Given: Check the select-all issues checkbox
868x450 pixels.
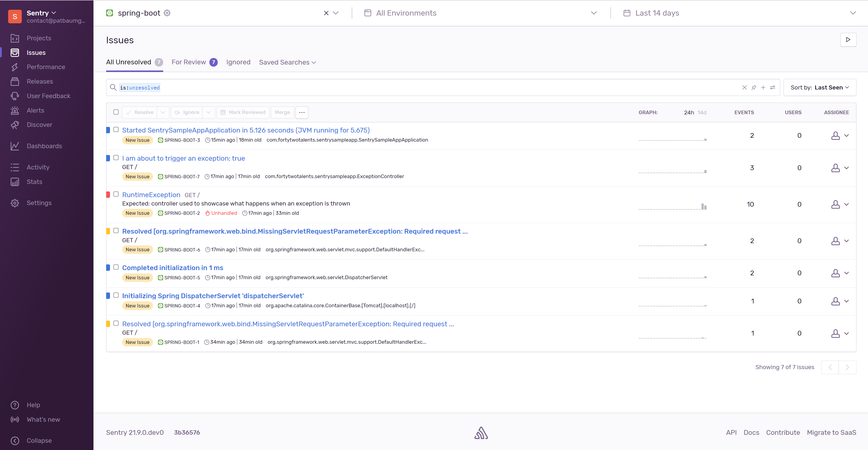Looking at the screenshot, I should pyautogui.click(x=116, y=112).
